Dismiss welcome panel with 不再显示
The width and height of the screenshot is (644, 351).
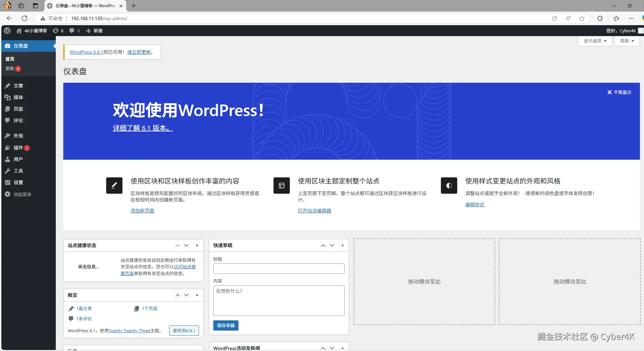tap(620, 92)
